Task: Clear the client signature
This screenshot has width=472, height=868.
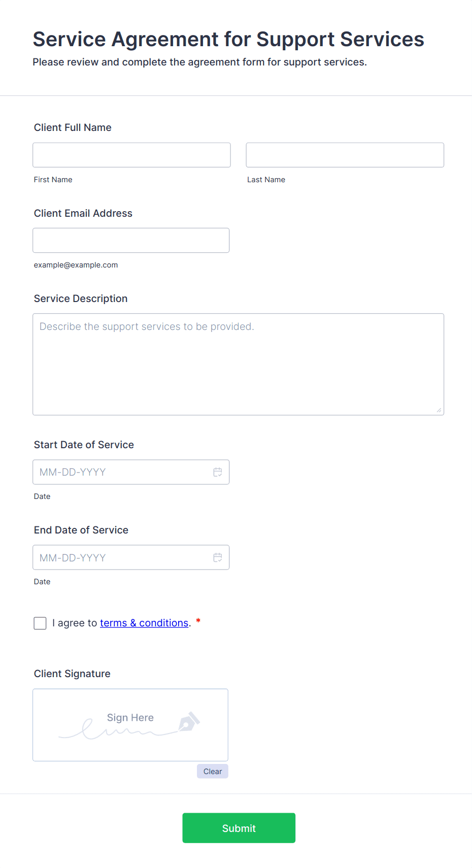Action: click(x=212, y=771)
